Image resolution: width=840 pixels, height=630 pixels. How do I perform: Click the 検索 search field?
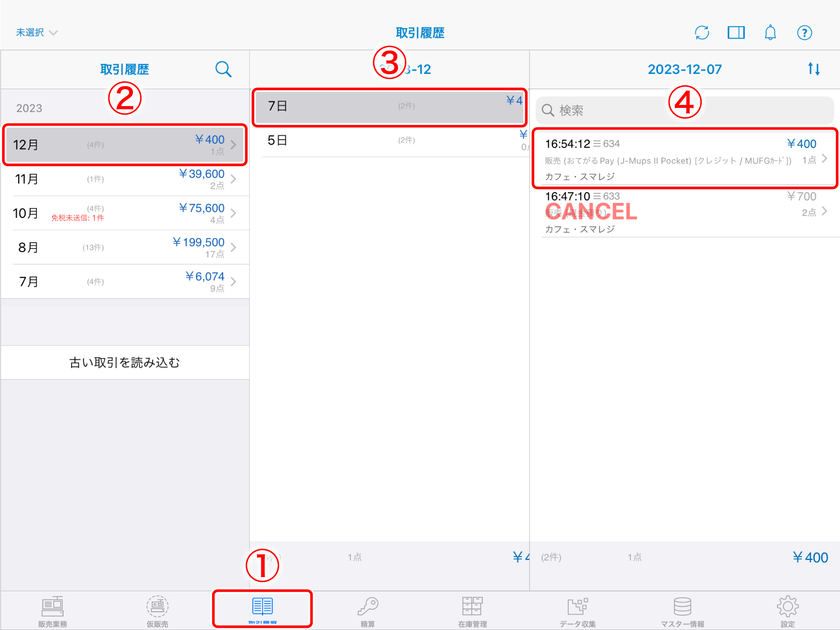[685, 110]
